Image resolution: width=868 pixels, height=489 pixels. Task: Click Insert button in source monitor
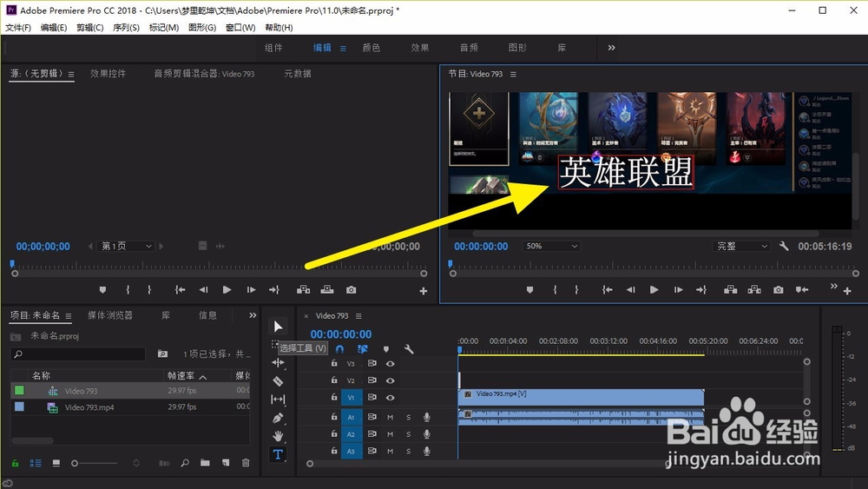[x=303, y=289]
